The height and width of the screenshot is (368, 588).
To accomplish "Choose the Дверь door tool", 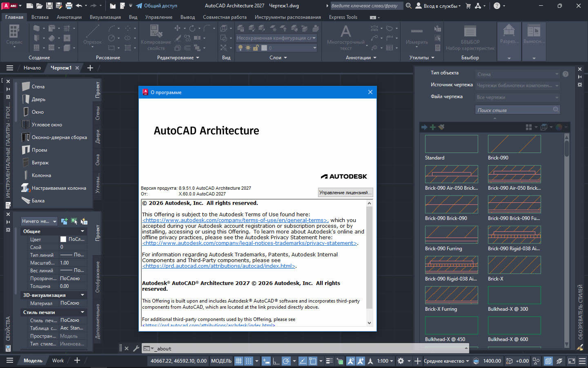I will click(38, 99).
